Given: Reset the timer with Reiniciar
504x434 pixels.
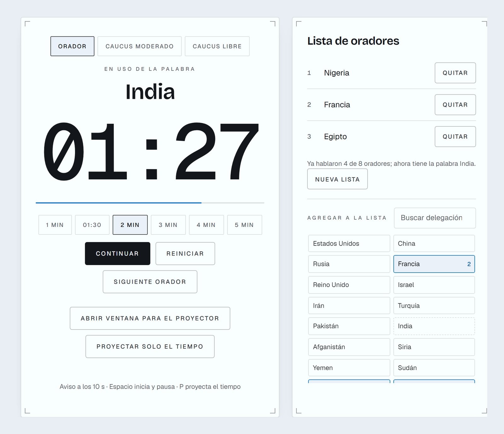Looking at the screenshot, I should [x=185, y=253].
